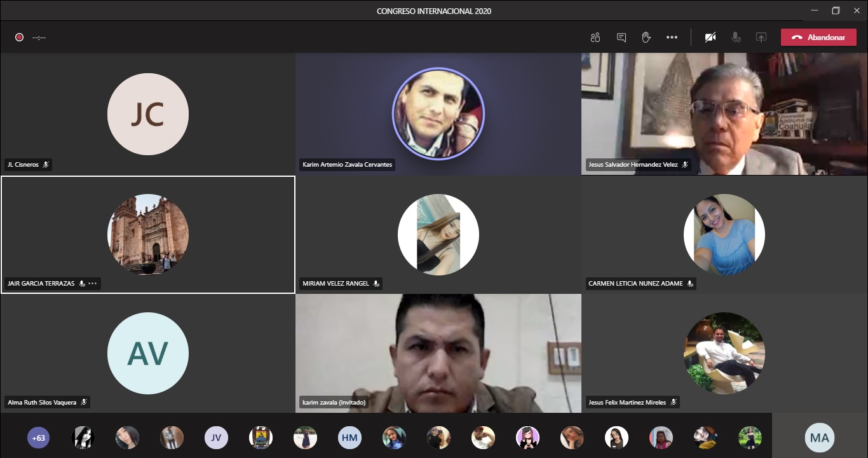The height and width of the screenshot is (458, 868).
Task: Raise your hand in the meeting
Action: click(x=646, y=38)
